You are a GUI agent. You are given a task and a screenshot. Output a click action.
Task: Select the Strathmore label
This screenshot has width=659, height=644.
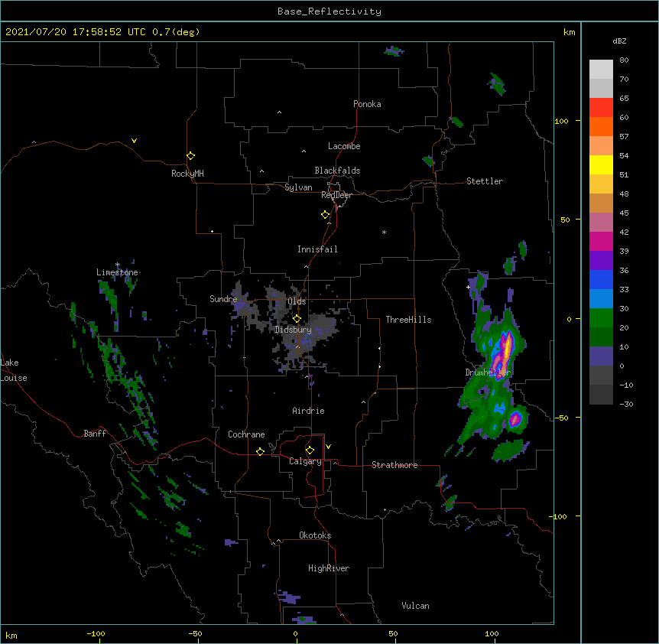pyautogui.click(x=394, y=465)
